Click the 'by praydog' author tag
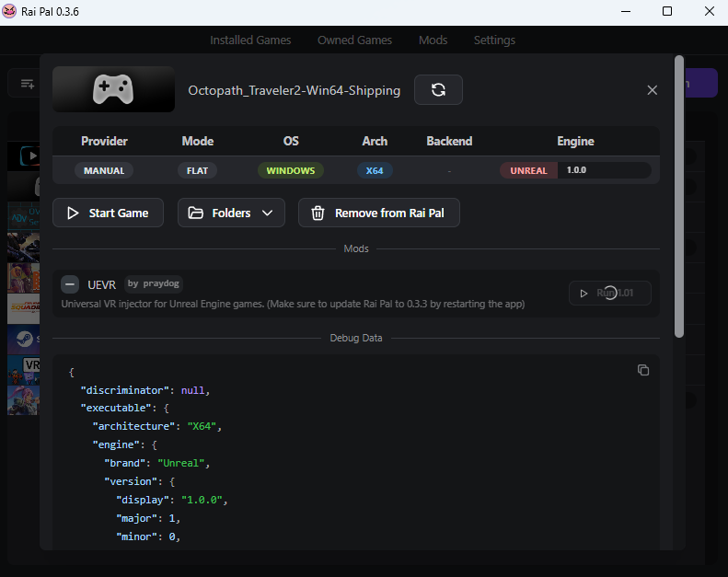Viewport: 728px width, 577px height. (x=153, y=283)
